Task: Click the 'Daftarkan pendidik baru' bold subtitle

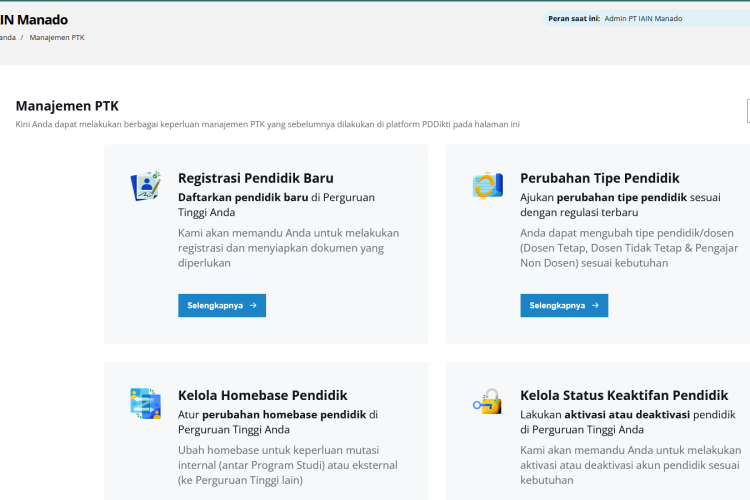Action: coord(243,197)
